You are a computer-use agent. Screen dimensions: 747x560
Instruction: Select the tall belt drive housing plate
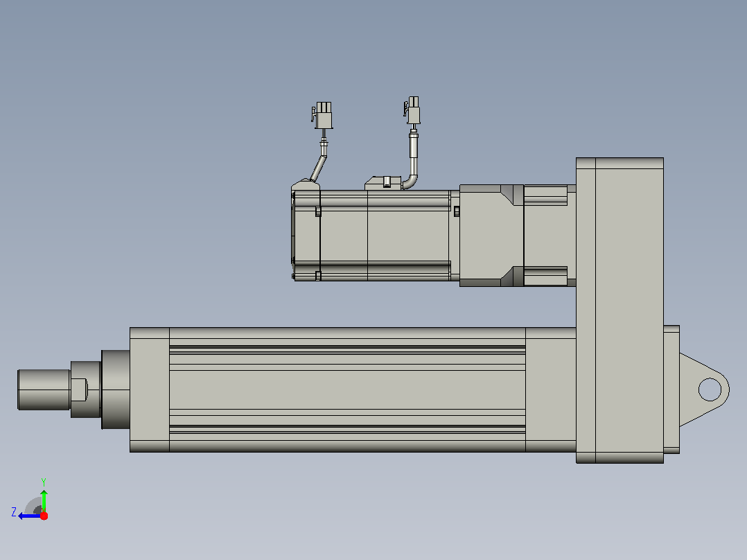(619, 310)
